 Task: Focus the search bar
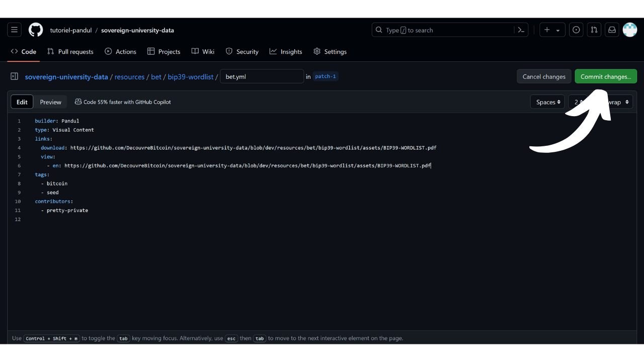pyautogui.click(x=443, y=30)
